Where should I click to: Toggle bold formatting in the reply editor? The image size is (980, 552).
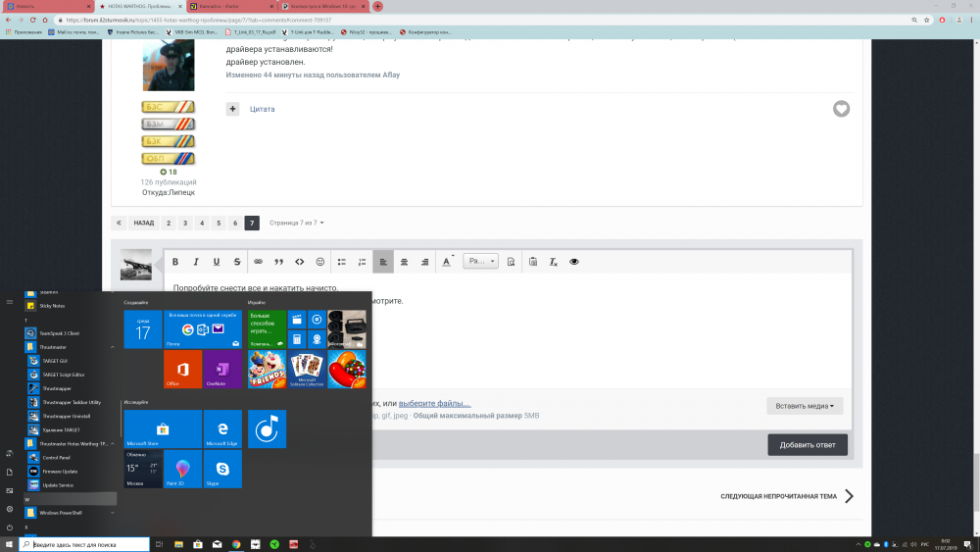point(175,262)
